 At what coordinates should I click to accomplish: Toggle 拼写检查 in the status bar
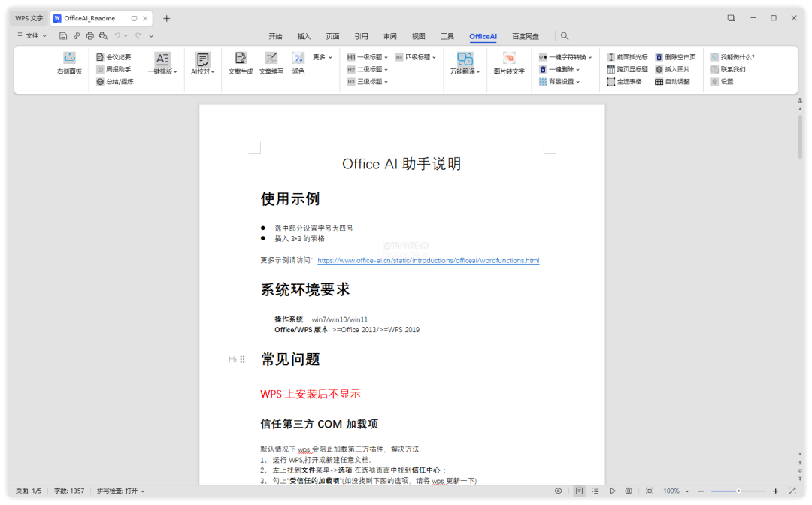pos(120,491)
